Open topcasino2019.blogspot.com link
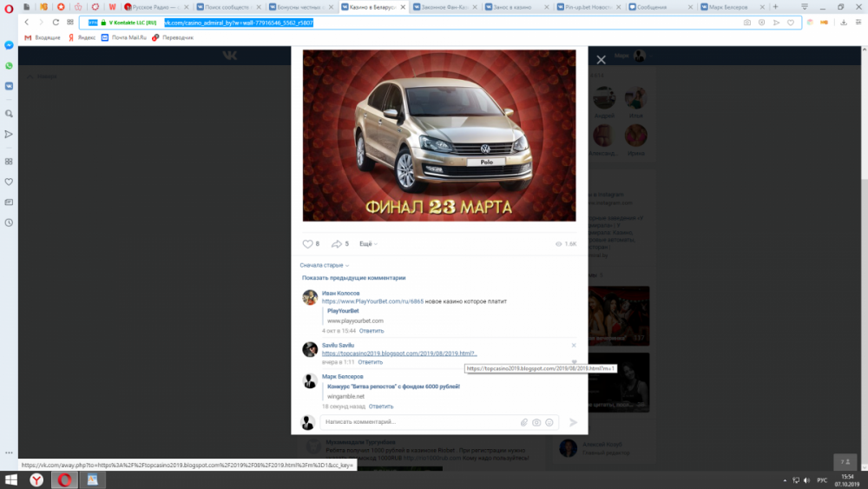Image resolution: width=868 pixels, height=489 pixels. (x=399, y=354)
